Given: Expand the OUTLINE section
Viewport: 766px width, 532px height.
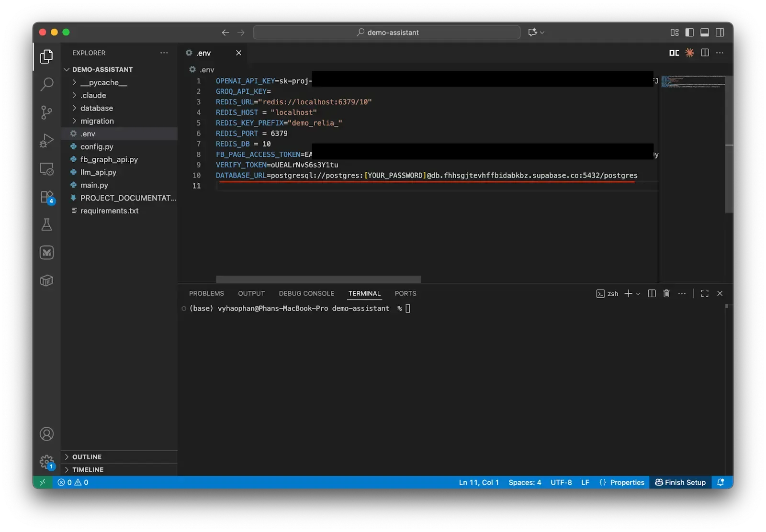Looking at the screenshot, I should coord(86,457).
